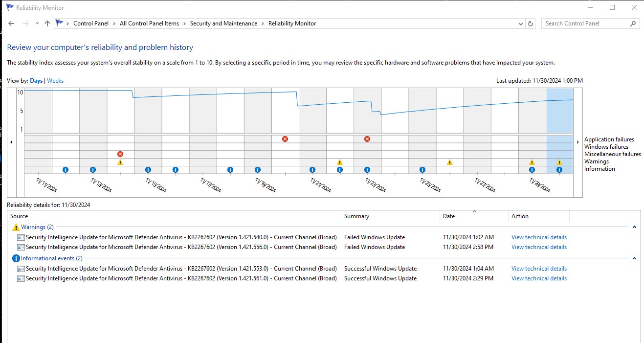The width and height of the screenshot is (644, 343).
Task: Click the Miscellaneous failures legend label
Action: point(612,154)
